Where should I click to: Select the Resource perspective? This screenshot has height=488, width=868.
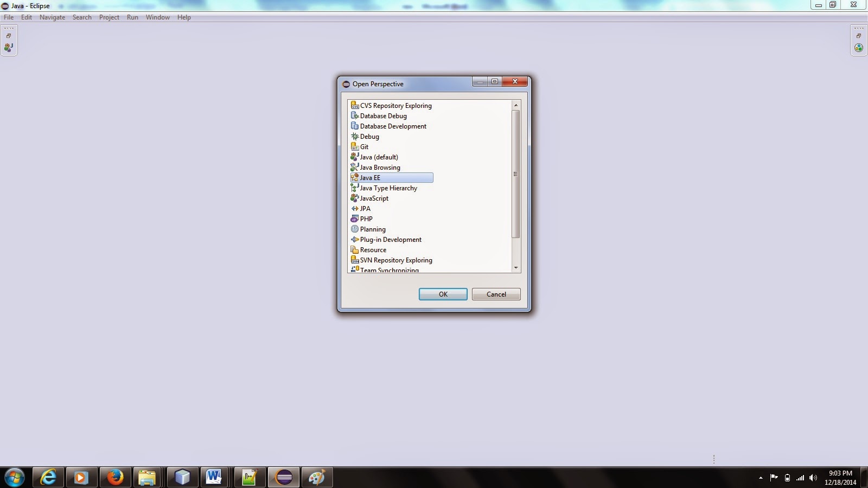[x=369, y=250]
